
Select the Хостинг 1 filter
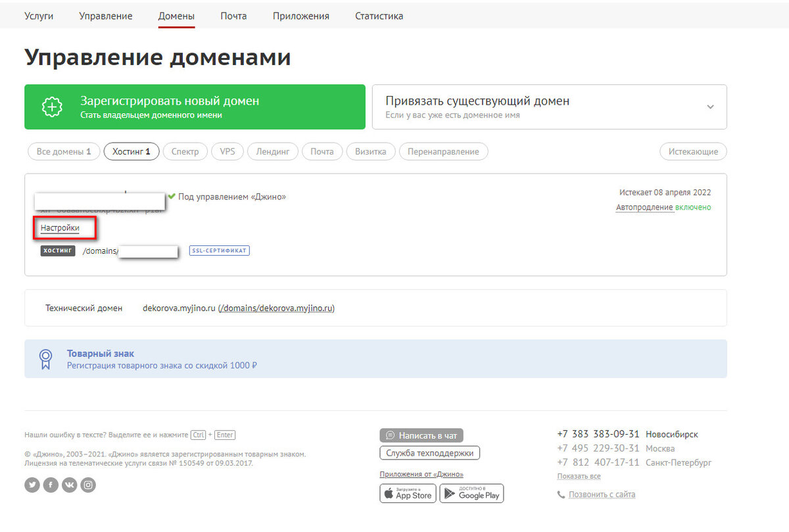coord(131,151)
